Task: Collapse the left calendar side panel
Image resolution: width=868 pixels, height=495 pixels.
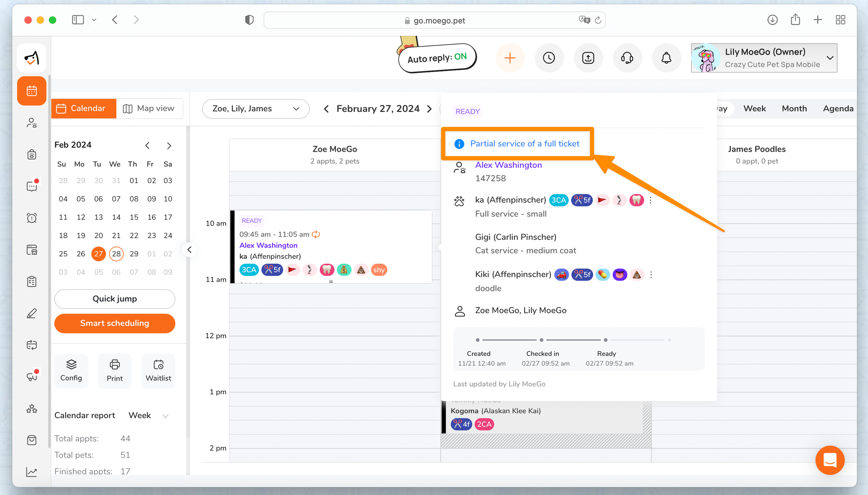Action: click(189, 249)
